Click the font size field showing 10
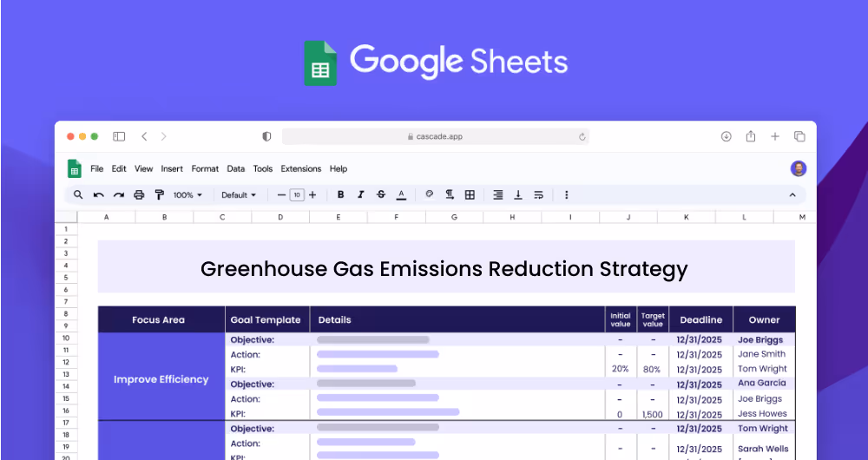The width and height of the screenshot is (868, 460). pyautogui.click(x=297, y=195)
